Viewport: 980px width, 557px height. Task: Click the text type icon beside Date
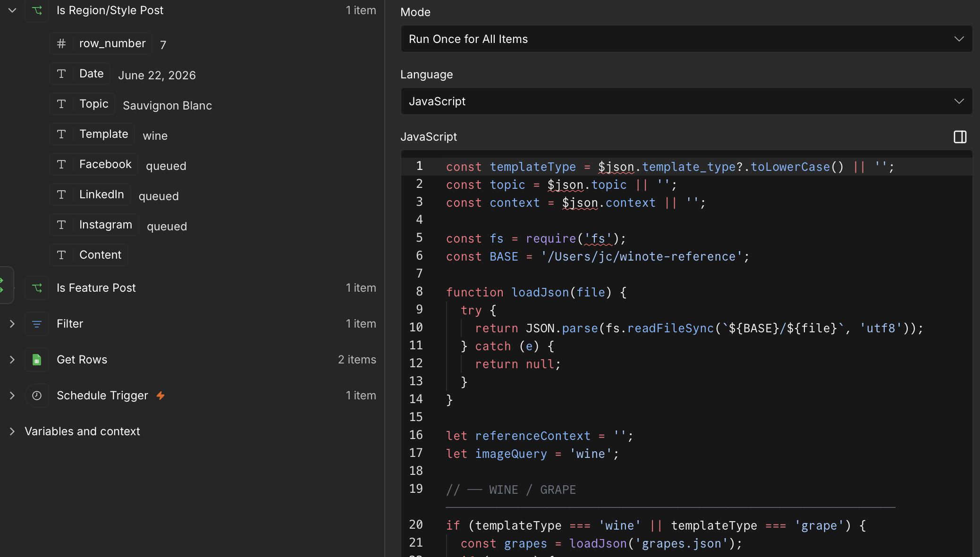tap(61, 74)
